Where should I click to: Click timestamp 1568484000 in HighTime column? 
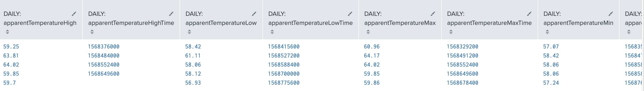(x=103, y=55)
